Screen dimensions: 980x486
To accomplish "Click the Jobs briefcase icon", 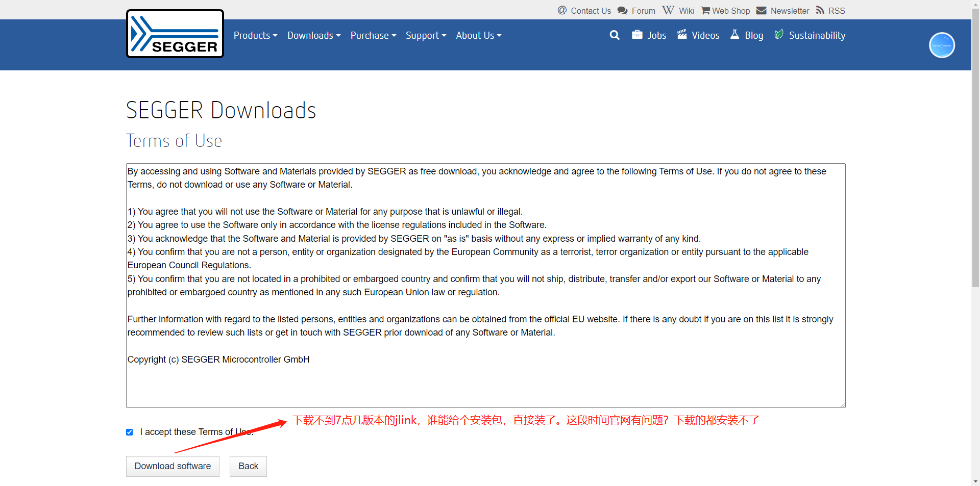I will pos(637,35).
